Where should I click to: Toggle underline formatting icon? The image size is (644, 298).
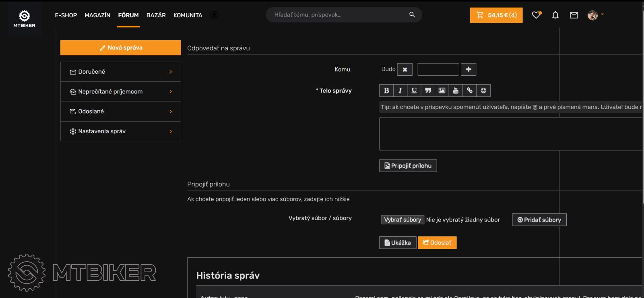pos(414,91)
